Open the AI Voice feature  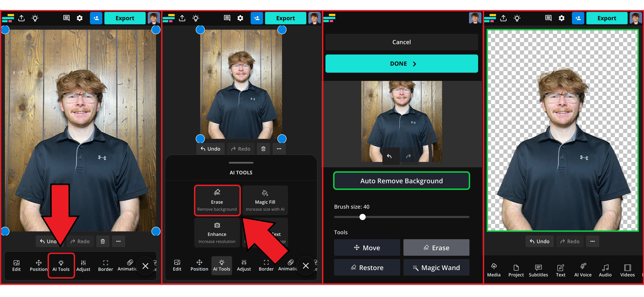582,270
